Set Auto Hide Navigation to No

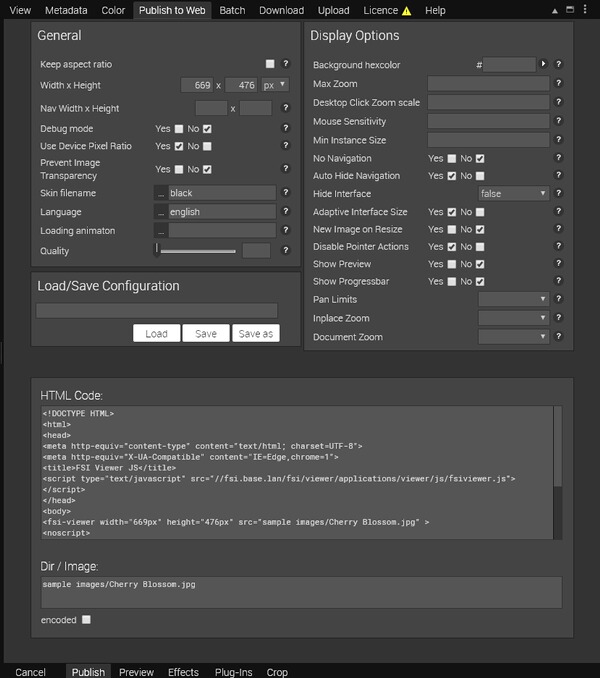(x=480, y=176)
